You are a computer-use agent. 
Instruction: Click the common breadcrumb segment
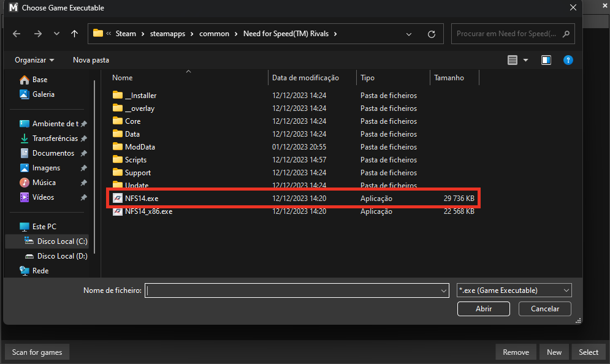pyautogui.click(x=214, y=34)
